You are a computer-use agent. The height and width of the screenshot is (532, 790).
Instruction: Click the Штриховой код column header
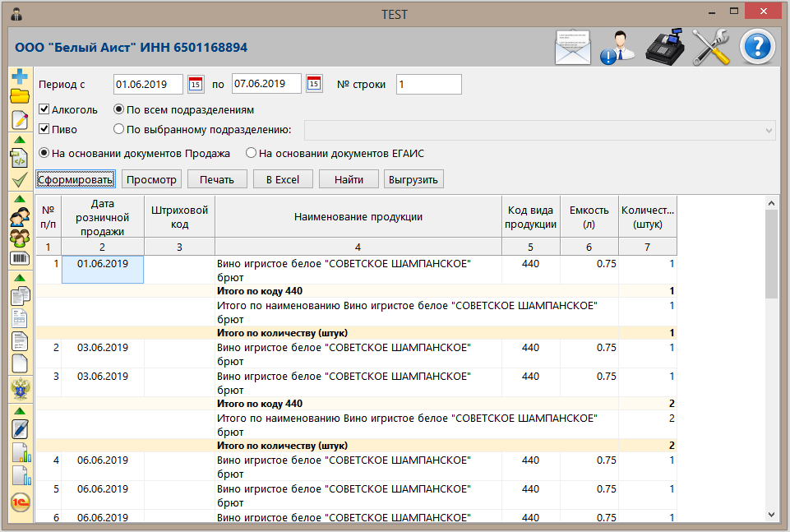[179, 216]
